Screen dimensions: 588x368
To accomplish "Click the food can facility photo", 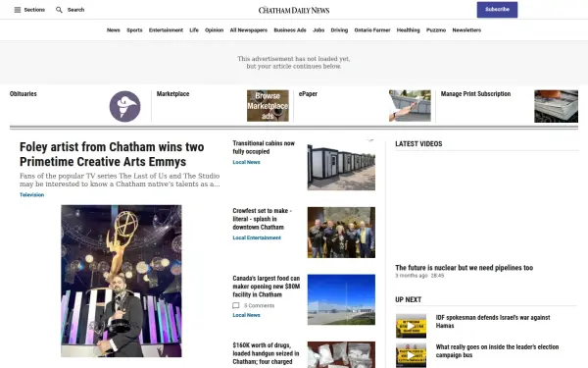I will 341,299.
